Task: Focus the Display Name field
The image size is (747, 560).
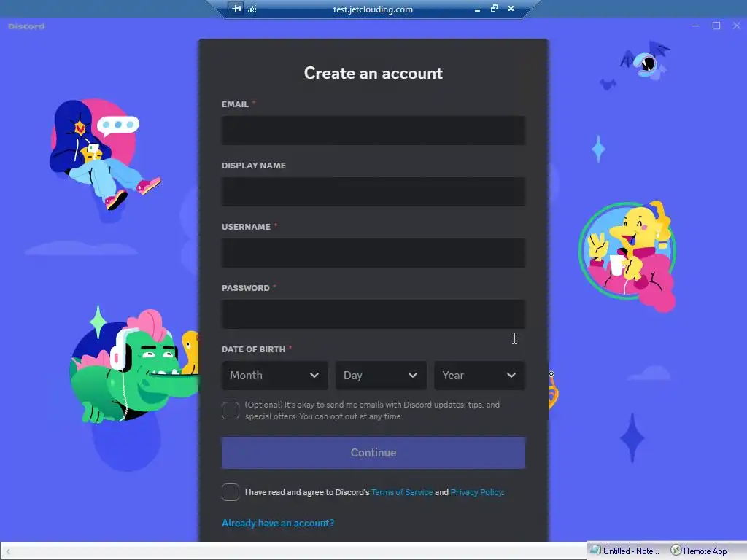Action: [x=373, y=192]
